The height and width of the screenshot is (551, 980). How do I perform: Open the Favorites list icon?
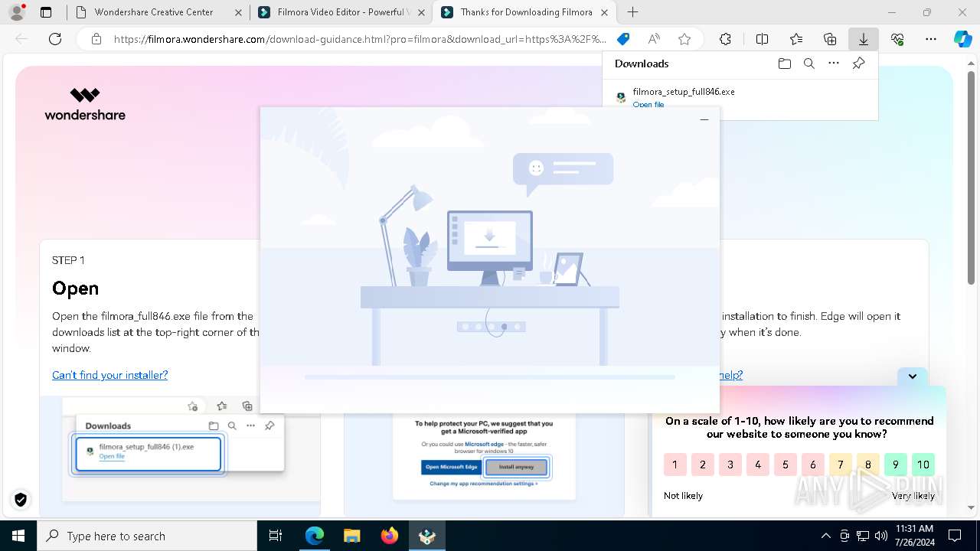pyautogui.click(x=796, y=39)
